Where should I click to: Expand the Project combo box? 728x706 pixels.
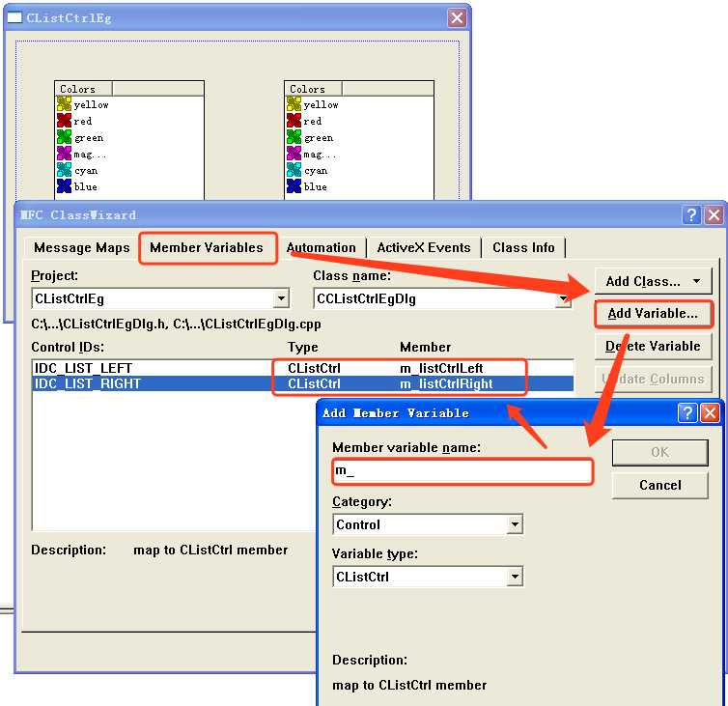(x=281, y=298)
